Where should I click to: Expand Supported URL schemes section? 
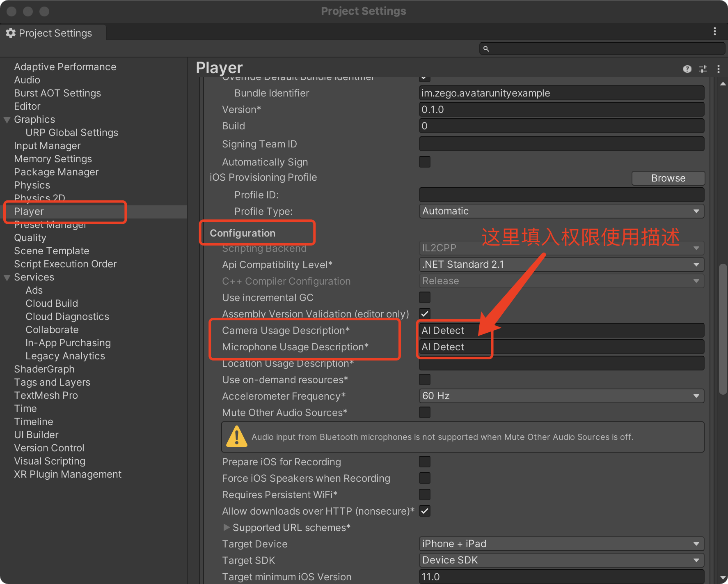(226, 527)
